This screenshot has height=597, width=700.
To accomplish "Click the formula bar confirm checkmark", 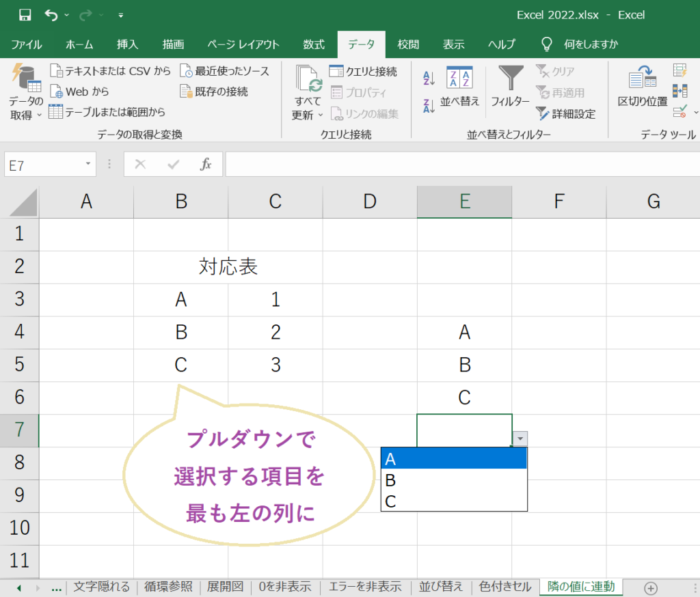I will click(x=173, y=164).
